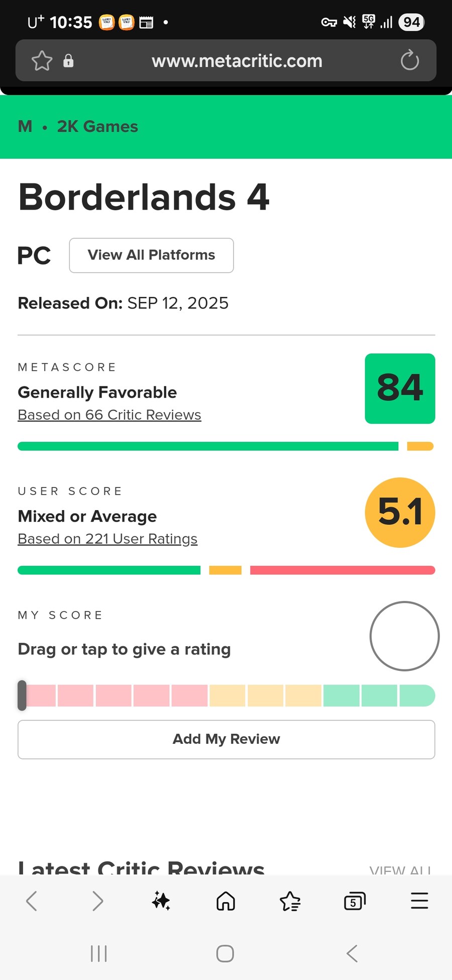Open the browser bookmarks list

point(290,901)
